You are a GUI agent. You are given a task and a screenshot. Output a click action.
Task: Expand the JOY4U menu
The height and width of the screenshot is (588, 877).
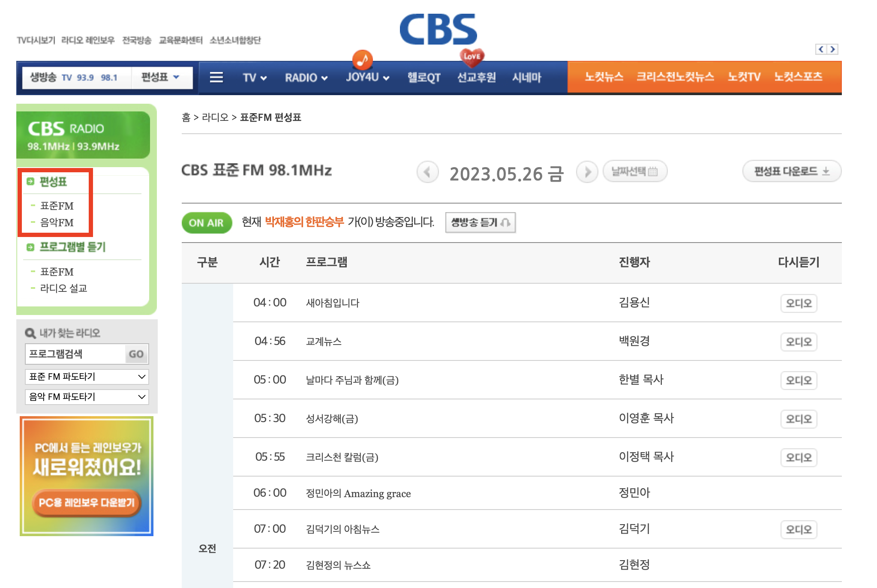click(x=367, y=78)
